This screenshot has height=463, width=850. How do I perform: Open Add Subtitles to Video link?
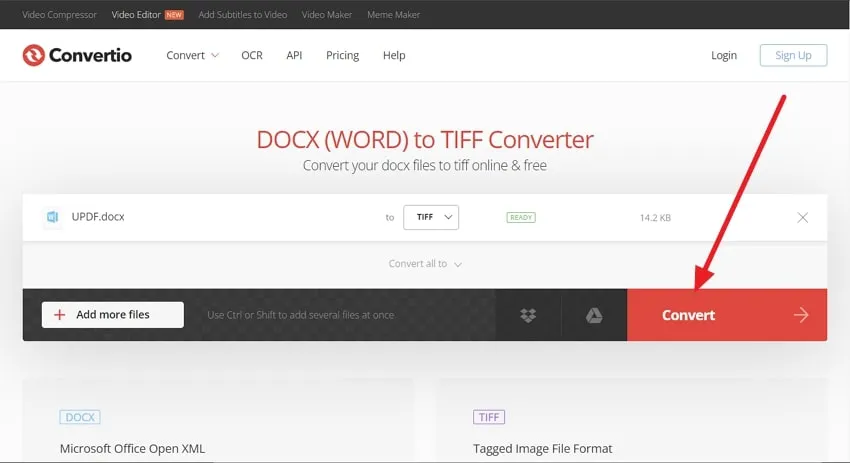(x=243, y=15)
